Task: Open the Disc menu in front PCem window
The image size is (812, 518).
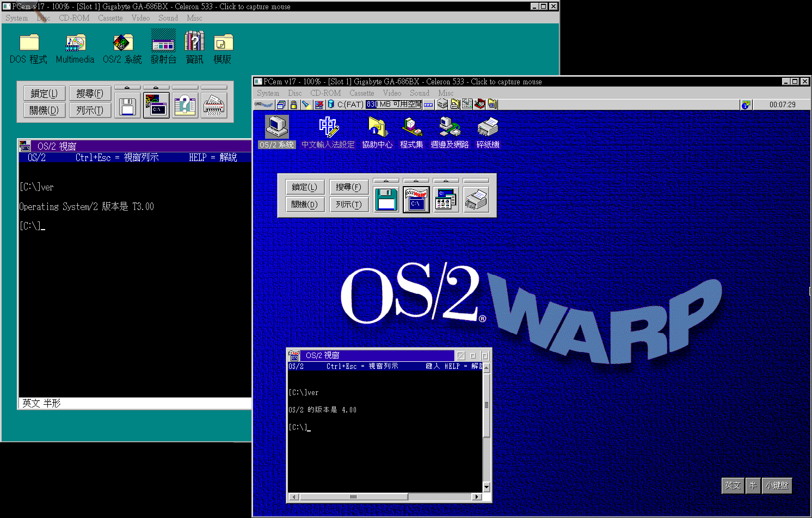Action: coord(295,93)
